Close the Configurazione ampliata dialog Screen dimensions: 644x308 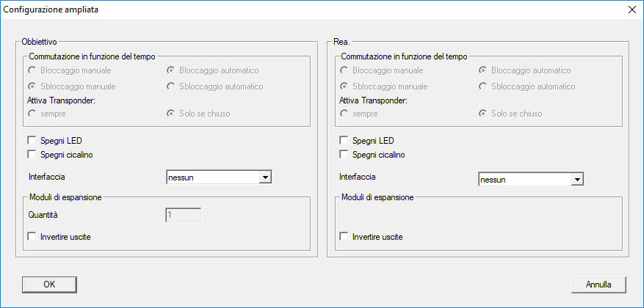[632, 10]
